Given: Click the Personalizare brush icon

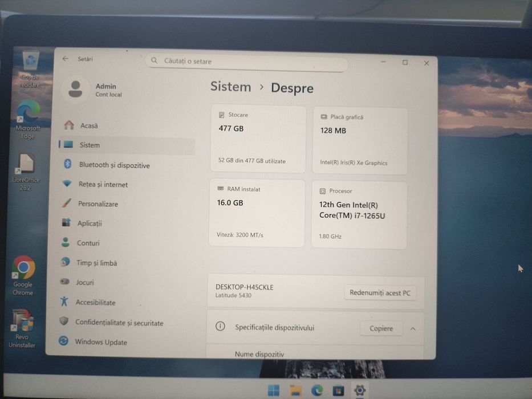Looking at the screenshot, I should [67, 203].
